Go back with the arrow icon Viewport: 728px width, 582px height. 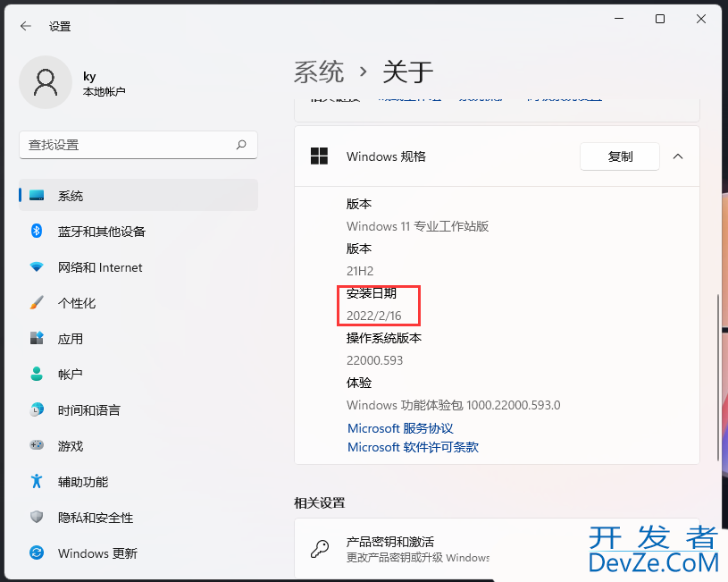26,26
